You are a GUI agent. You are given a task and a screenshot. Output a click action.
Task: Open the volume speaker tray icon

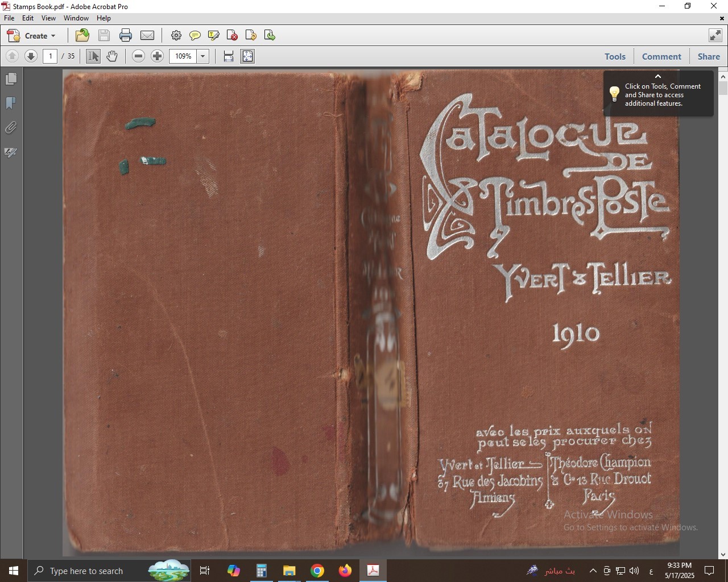[x=635, y=571]
